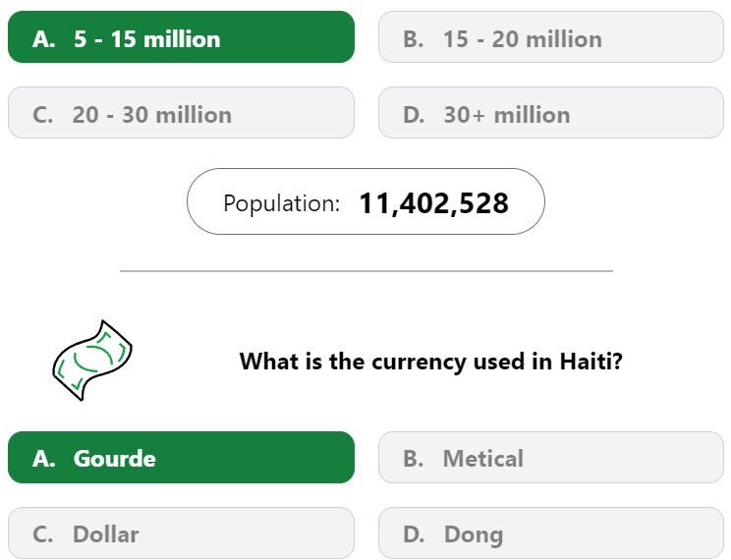This screenshot has width=731, height=560.
Task: Choose the Dong currency option
Action: tap(551, 532)
